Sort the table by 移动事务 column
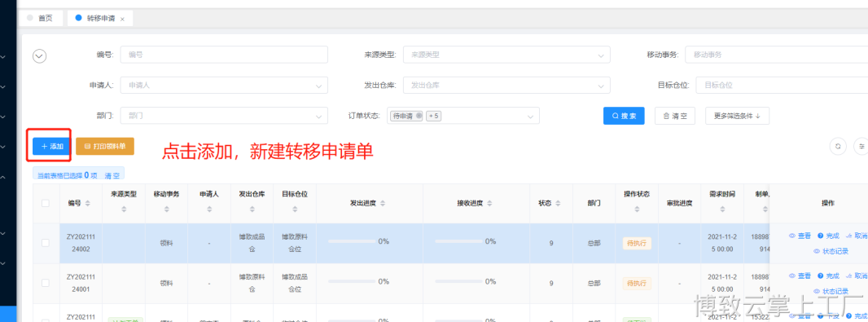Image resolution: width=868 pixels, height=322 pixels. pyautogui.click(x=167, y=210)
